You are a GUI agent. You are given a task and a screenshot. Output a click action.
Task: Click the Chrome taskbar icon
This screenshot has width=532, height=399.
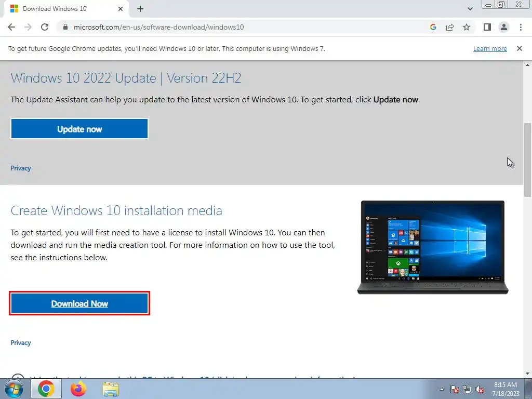pyautogui.click(x=46, y=389)
